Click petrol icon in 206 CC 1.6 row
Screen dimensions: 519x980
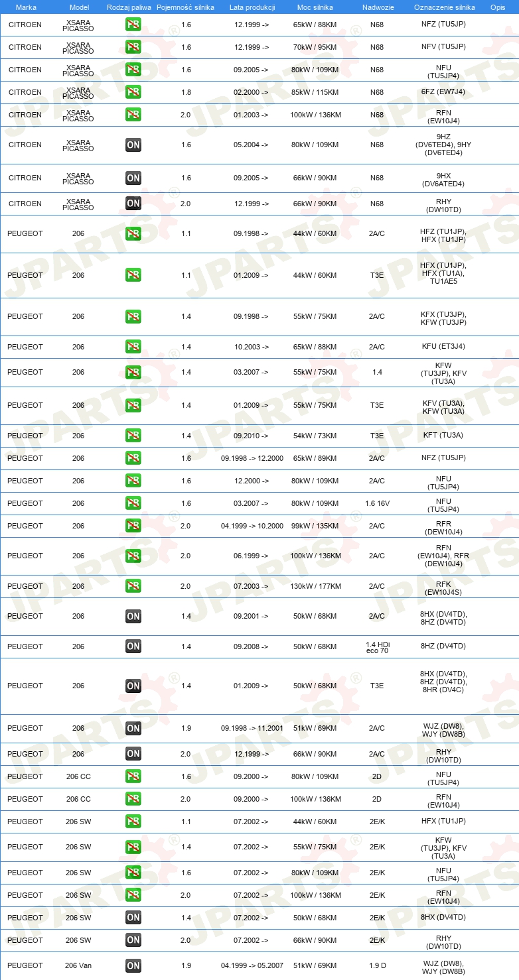coord(133,776)
